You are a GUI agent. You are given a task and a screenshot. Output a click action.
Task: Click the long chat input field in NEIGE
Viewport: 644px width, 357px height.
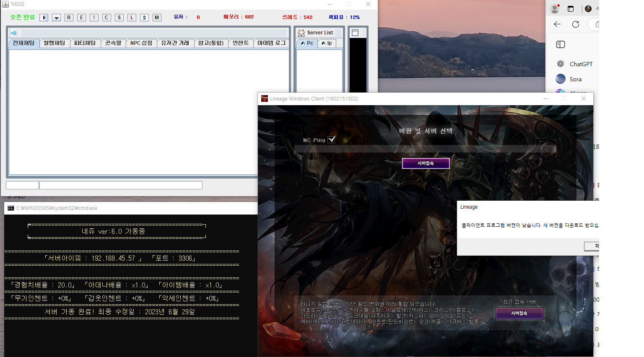point(121,185)
